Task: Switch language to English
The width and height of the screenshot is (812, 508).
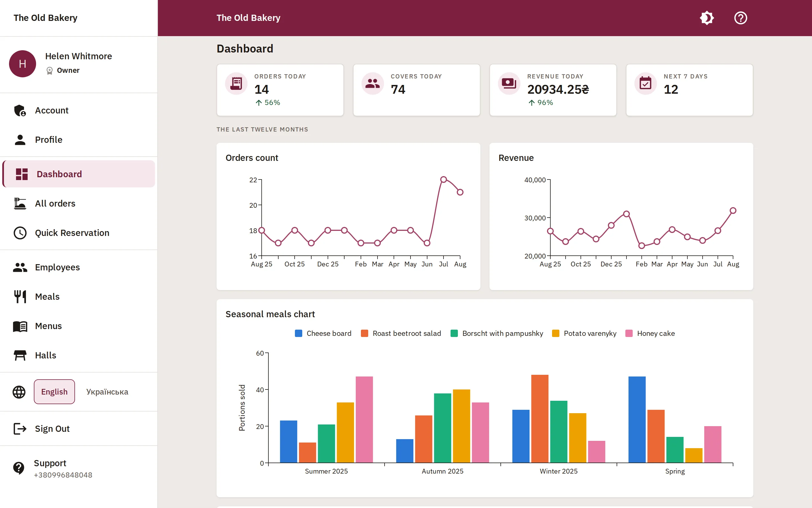Action: click(54, 392)
